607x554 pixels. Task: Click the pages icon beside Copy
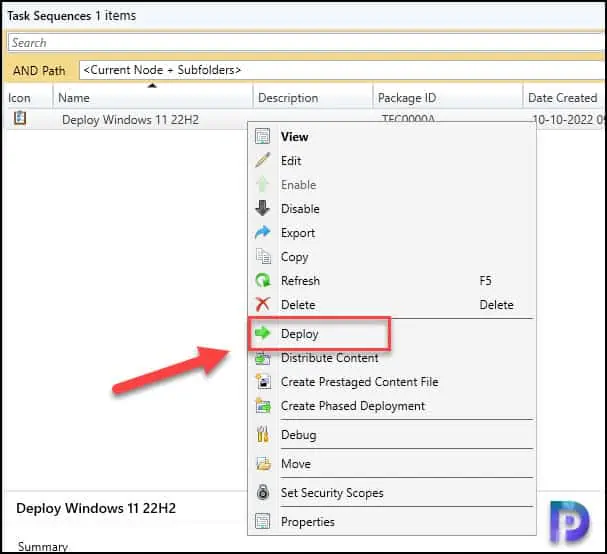263,256
